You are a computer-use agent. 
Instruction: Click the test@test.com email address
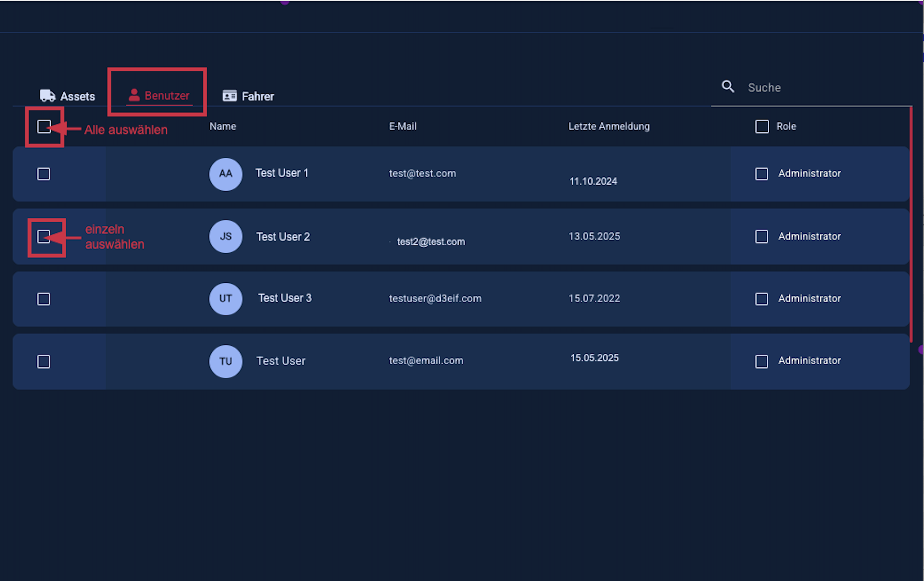[x=422, y=173]
